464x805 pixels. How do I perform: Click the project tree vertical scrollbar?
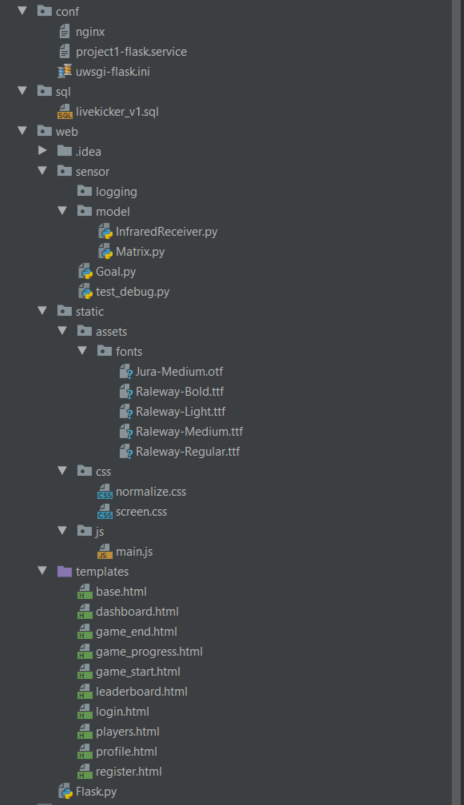tap(457, 402)
